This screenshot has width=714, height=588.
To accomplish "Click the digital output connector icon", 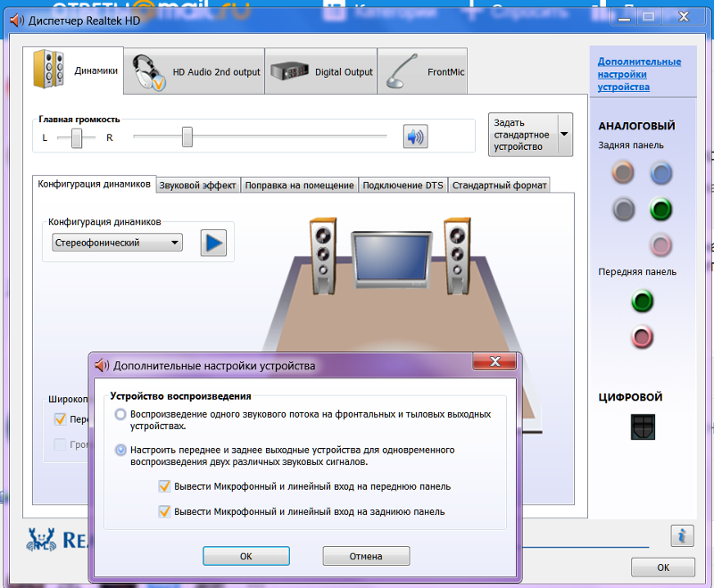I will [643, 427].
